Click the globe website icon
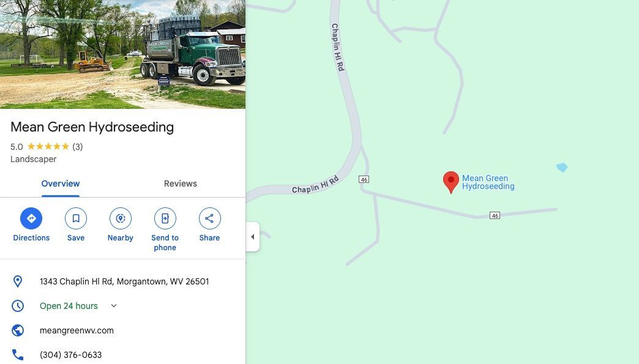 18,330
